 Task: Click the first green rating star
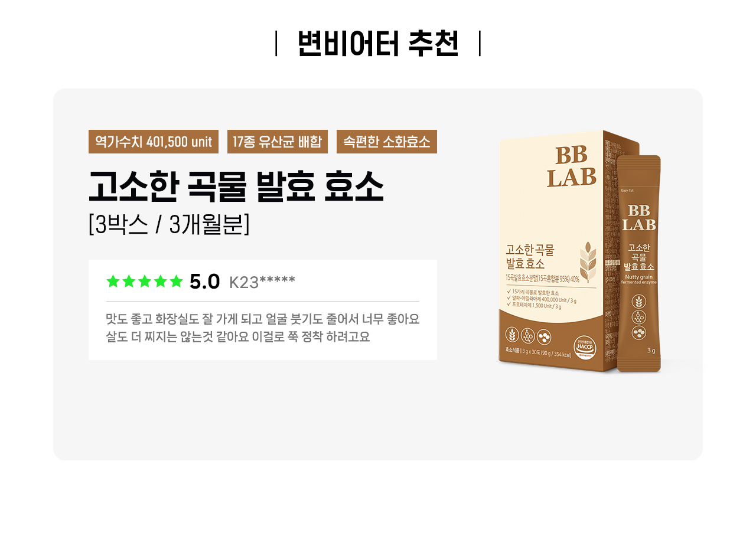113,282
